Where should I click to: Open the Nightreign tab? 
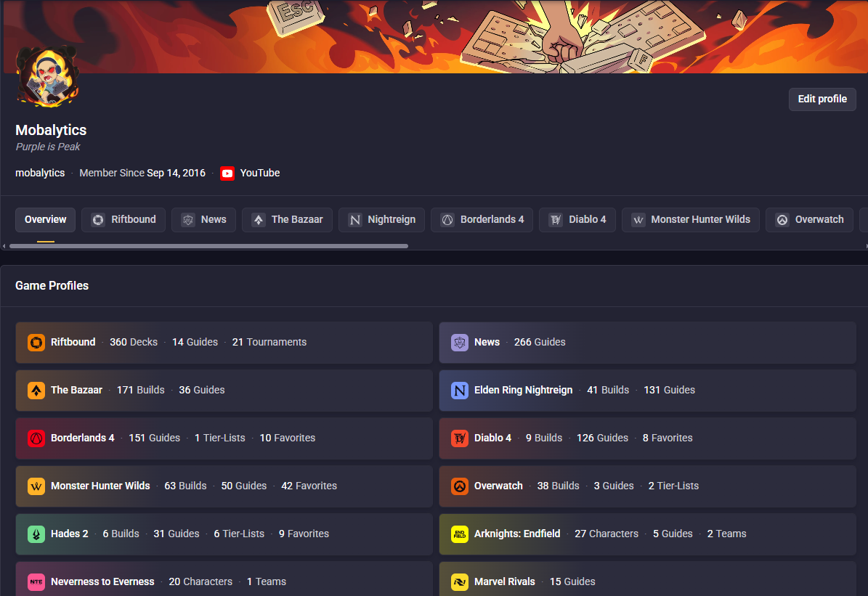coord(381,220)
